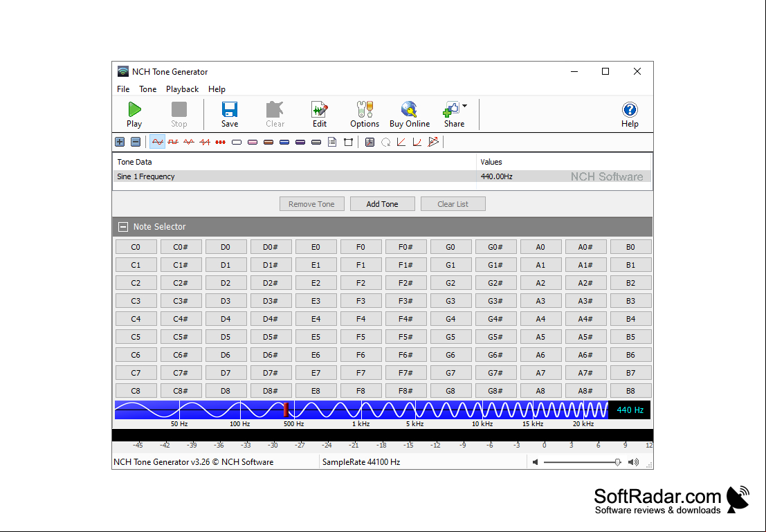The width and height of the screenshot is (766, 532).
Task: Open the File menu
Action: [x=123, y=89]
